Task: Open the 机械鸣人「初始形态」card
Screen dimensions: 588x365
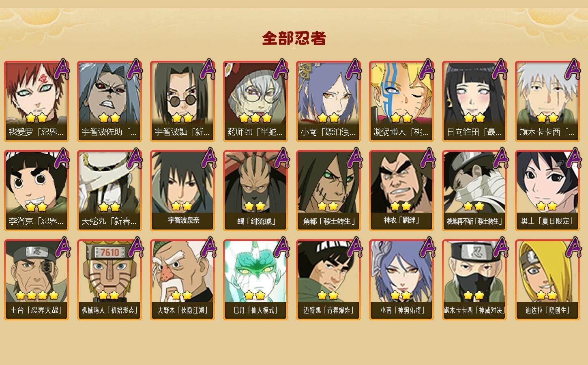Action: 109,280
